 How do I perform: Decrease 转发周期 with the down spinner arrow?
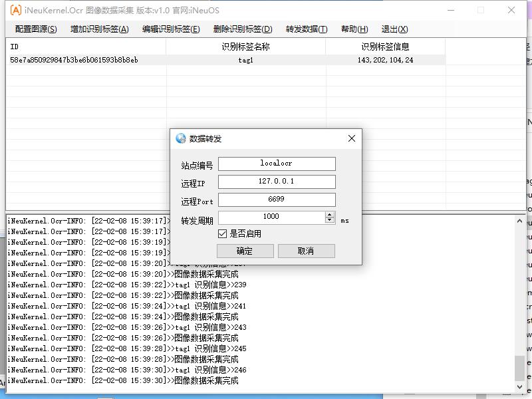tap(330, 221)
